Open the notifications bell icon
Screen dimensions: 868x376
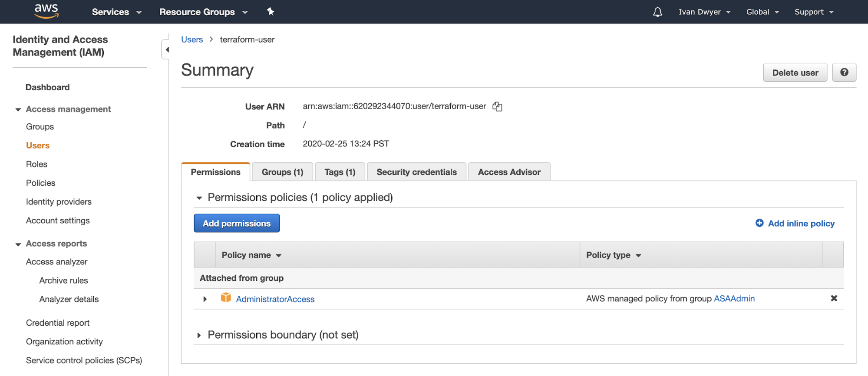tap(657, 12)
